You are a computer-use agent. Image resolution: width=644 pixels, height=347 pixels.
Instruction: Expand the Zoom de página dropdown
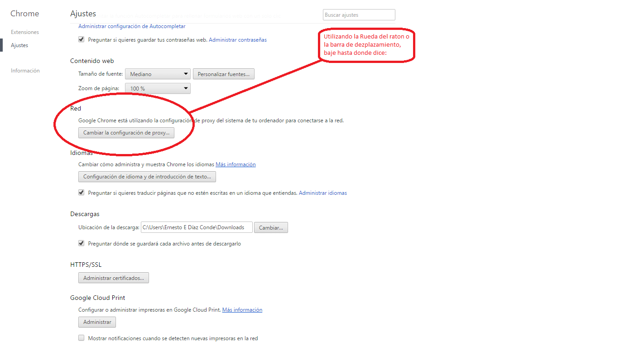[x=158, y=88]
